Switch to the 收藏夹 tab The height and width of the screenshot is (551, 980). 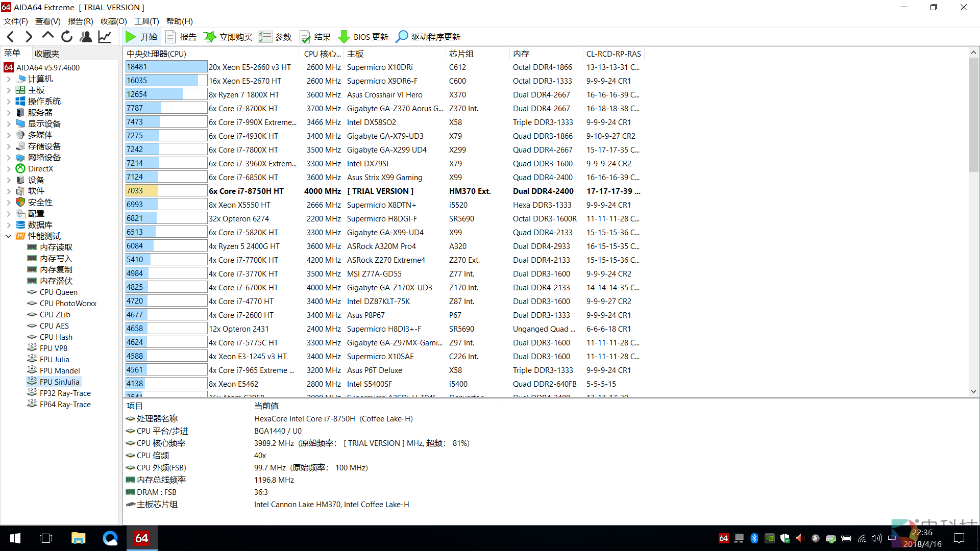(47, 54)
